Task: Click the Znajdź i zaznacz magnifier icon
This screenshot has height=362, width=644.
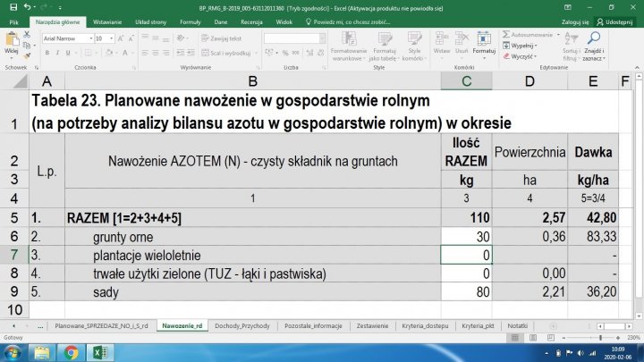Action: click(594, 39)
